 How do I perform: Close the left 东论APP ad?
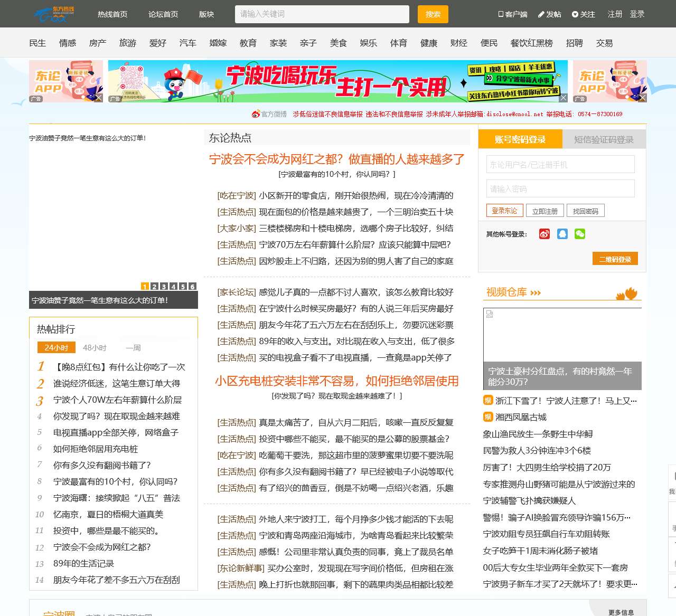99,98
